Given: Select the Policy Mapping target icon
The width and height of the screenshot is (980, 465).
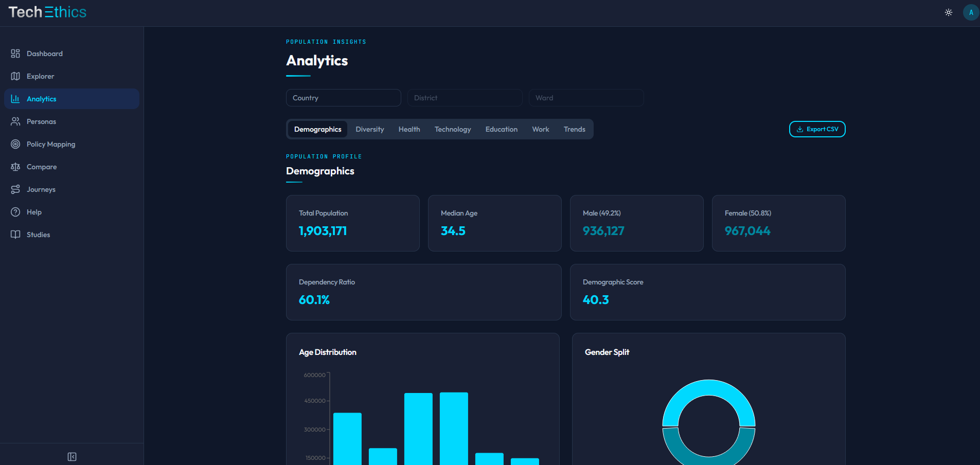Looking at the screenshot, I should click(15, 144).
